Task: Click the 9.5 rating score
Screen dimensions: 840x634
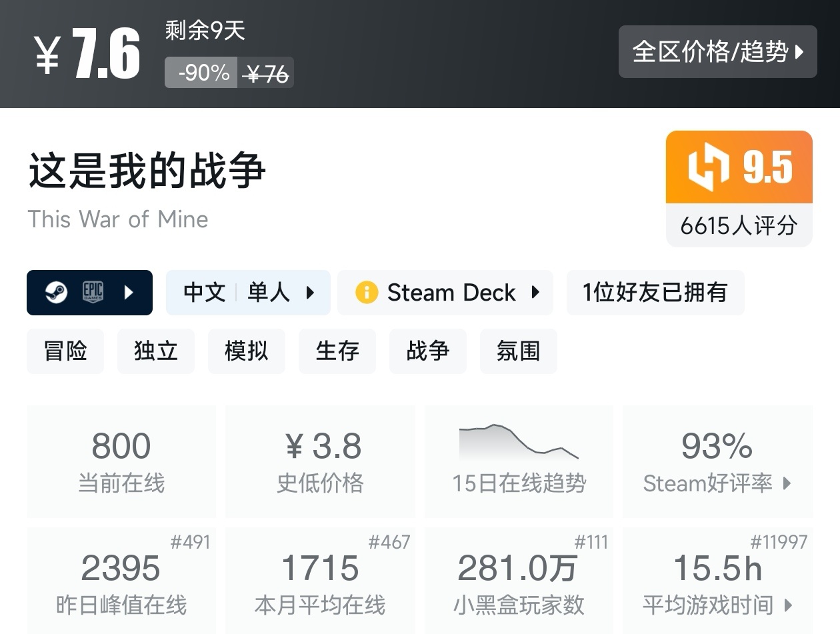Action: pyautogui.click(x=768, y=167)
